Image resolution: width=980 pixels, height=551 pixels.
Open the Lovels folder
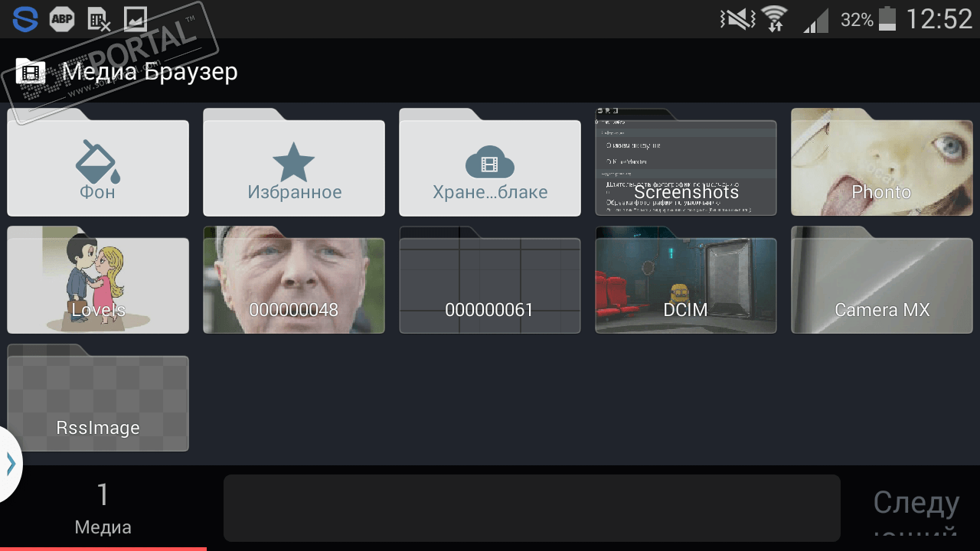tap(98, 280)
